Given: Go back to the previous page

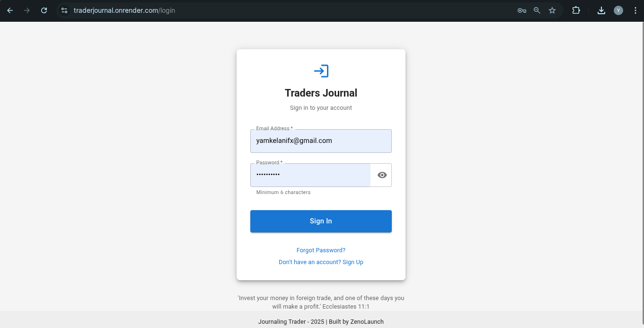Looking at the screenshot, I should click(x=10, y=10).
